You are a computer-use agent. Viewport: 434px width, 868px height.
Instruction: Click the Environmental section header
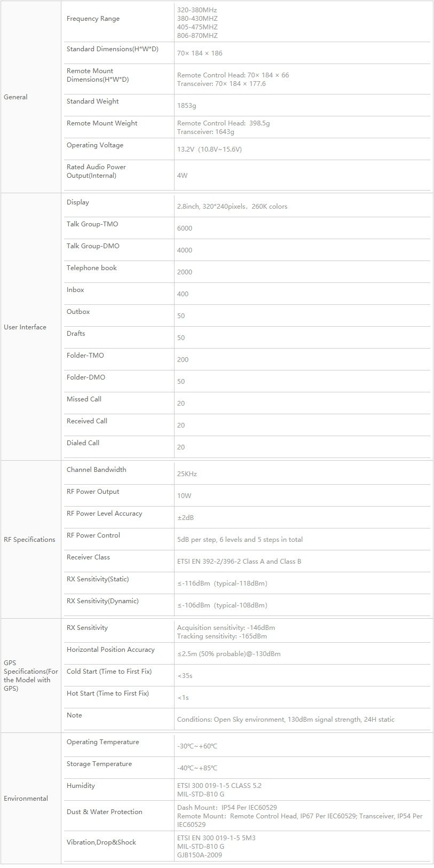26,799
